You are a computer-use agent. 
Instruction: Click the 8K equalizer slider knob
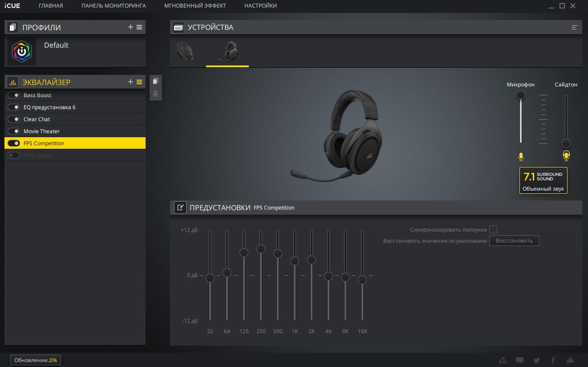click(x=345, y=277)
